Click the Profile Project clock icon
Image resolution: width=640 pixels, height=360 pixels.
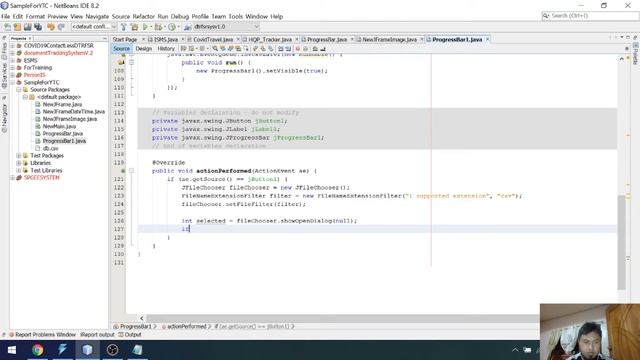(172, 27)
